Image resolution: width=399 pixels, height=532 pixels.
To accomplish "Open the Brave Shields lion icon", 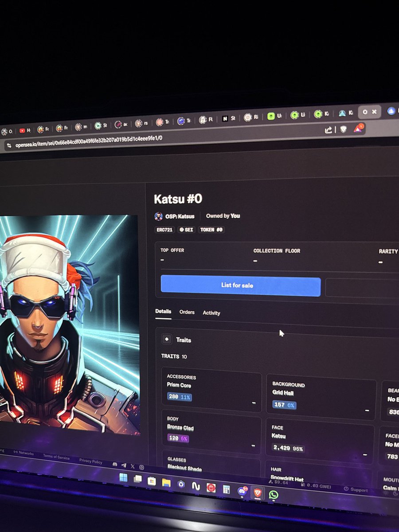I will 343,129.
